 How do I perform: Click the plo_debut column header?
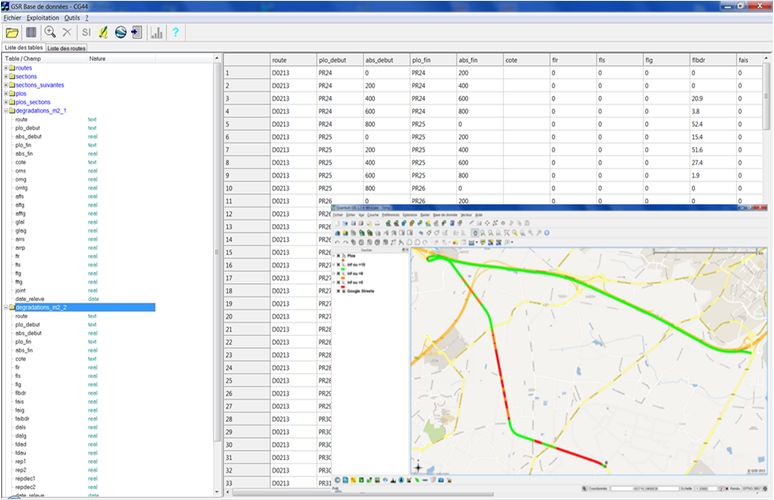(x=334, y=60)
